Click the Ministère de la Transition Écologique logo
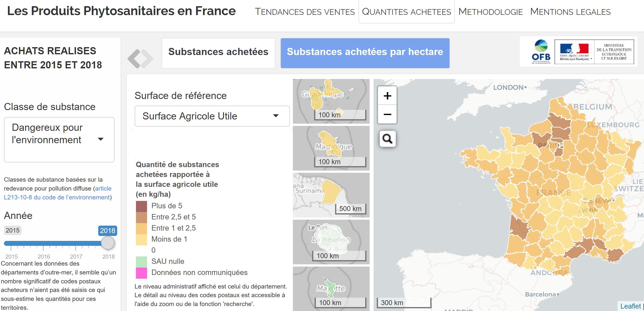Image resolution: width=644 pixels, height=311 pixels. 614,52
